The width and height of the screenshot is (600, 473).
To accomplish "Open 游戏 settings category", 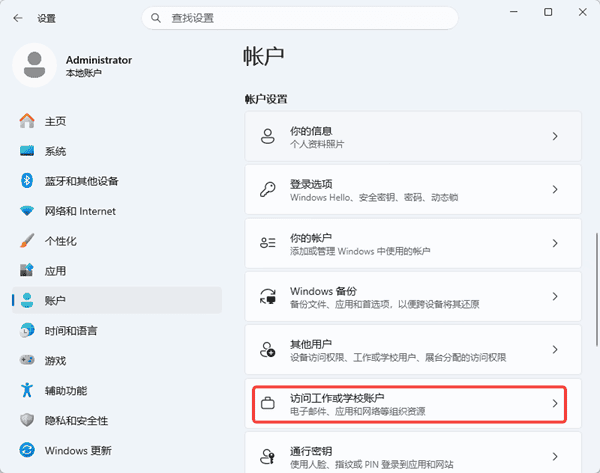I will click(x=117, y=360).
